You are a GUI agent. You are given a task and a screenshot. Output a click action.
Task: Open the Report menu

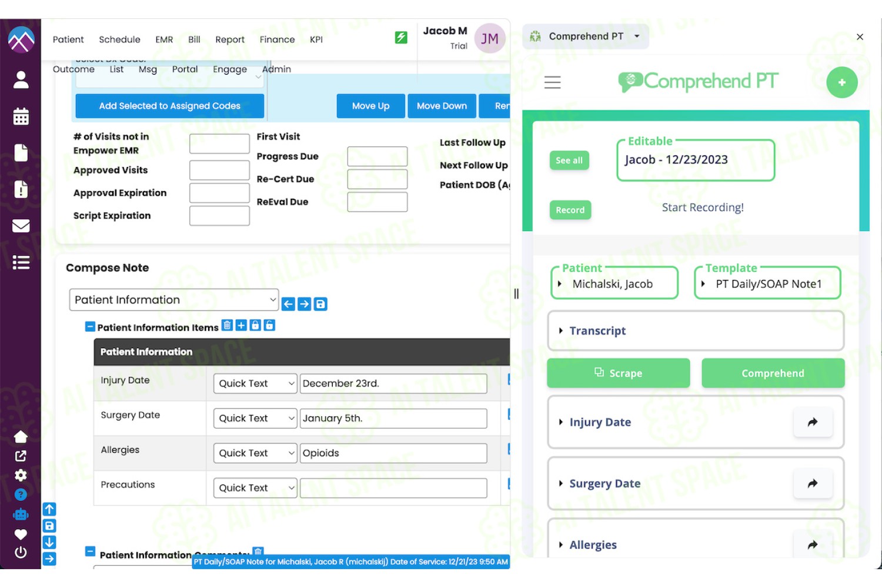click(230, 39)
